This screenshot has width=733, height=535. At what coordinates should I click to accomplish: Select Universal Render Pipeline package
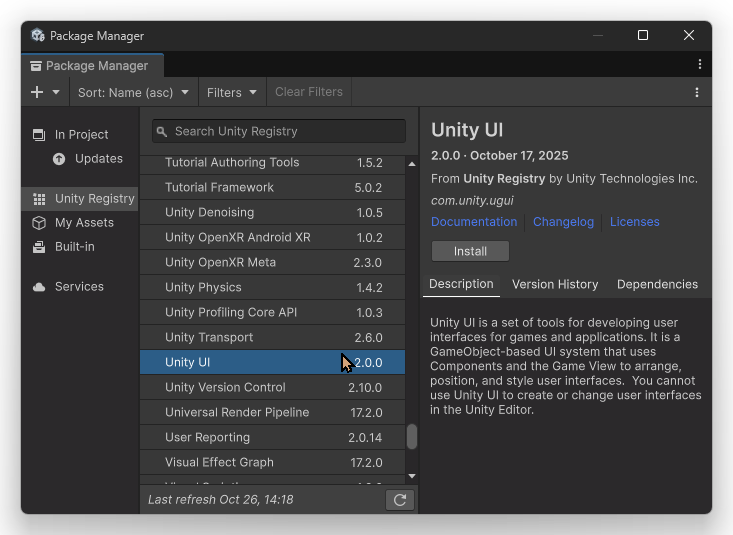[237, 412]
